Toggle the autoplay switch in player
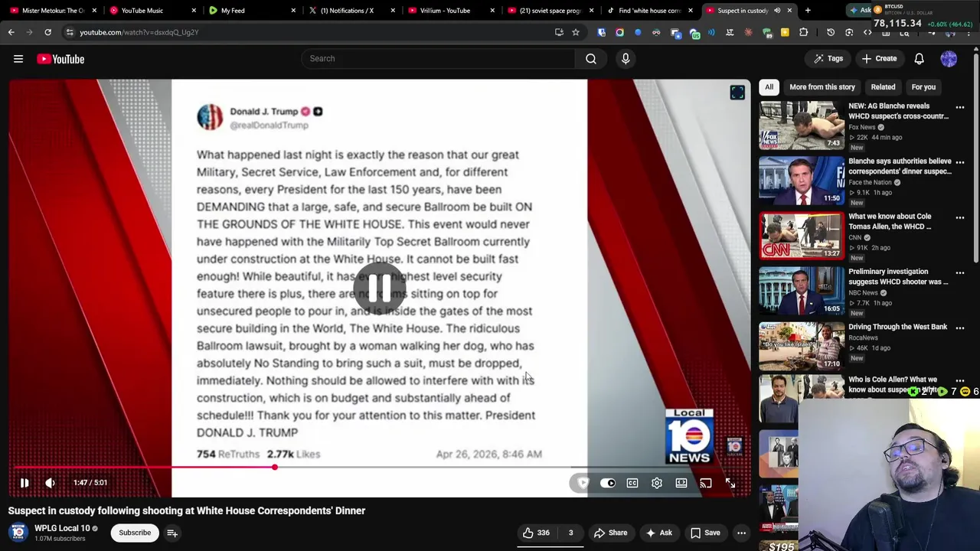Image resolution: width=980 pixels, height=551 pixels. click(608, 483)
